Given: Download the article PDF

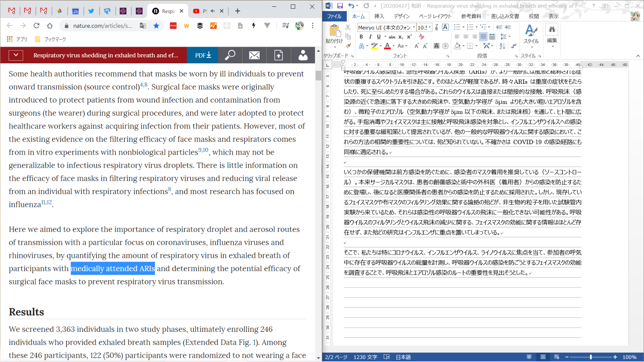Looking at the screenshot, I should [x=203, y=55].
